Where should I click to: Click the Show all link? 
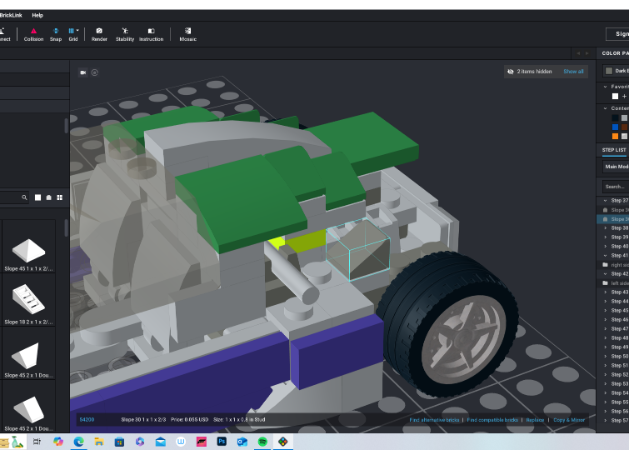(573, 72)
